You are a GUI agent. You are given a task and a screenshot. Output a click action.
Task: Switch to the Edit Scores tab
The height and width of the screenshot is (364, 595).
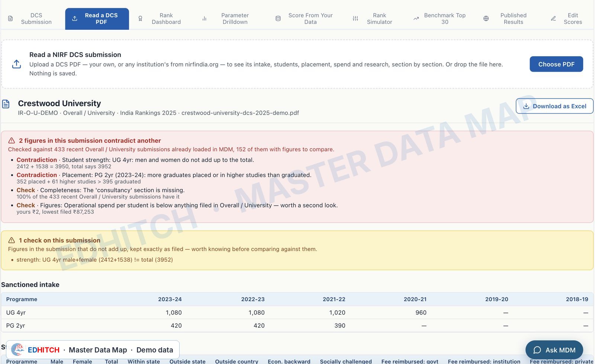567,19
